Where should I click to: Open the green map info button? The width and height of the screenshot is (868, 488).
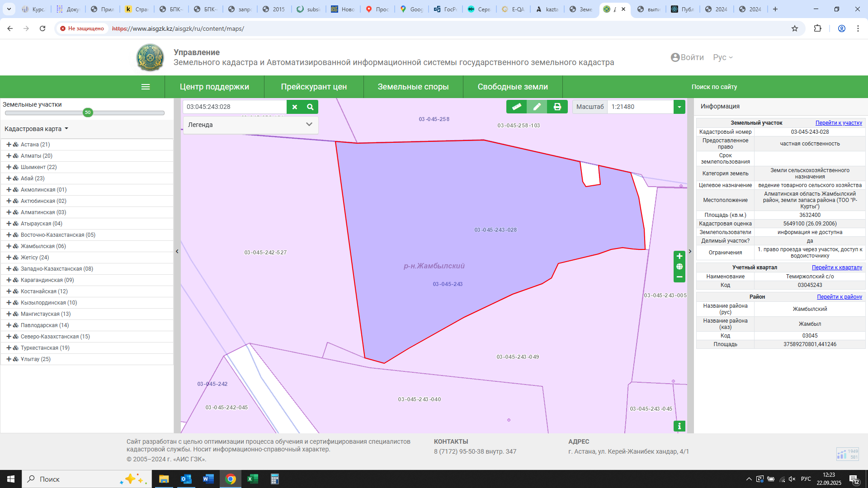pos(679,426)
